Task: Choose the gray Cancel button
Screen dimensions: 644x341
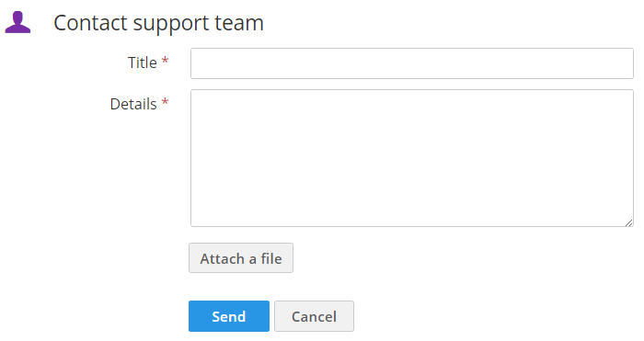Action: pyautogui.click(x=315, y=316)
